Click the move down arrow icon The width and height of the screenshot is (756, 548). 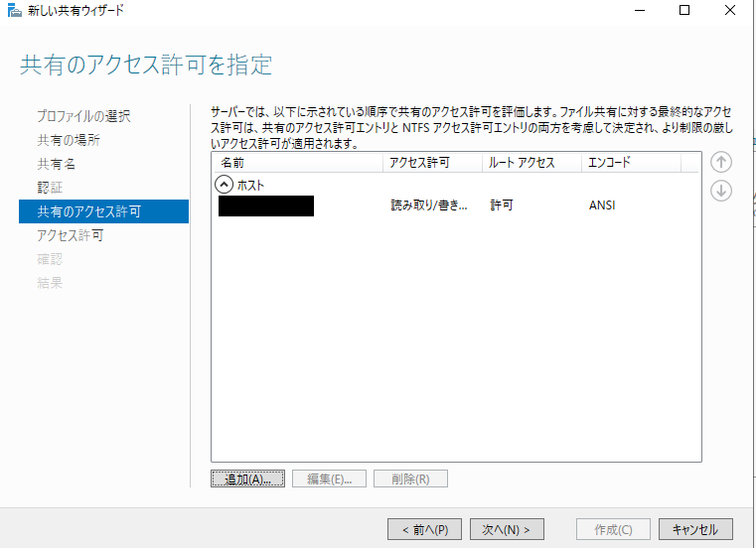tap(721, 191)
